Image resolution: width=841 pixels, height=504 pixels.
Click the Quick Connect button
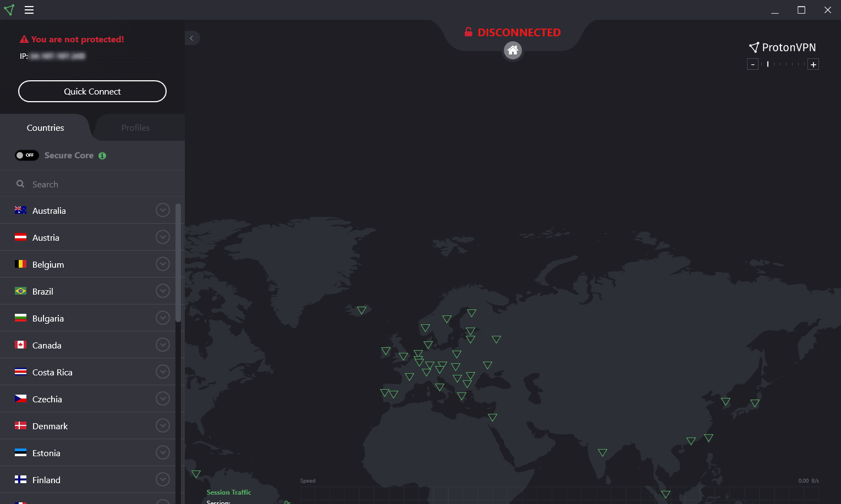[x=92, y=91]
